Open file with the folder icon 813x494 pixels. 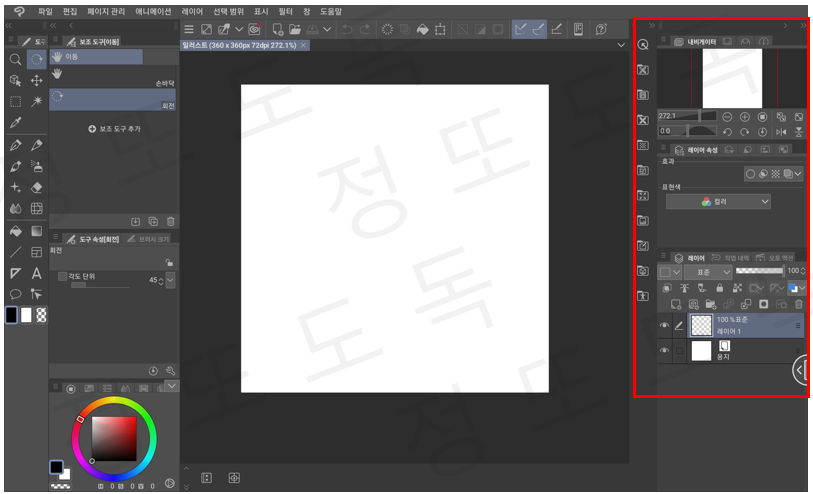(x=295, y=30)
